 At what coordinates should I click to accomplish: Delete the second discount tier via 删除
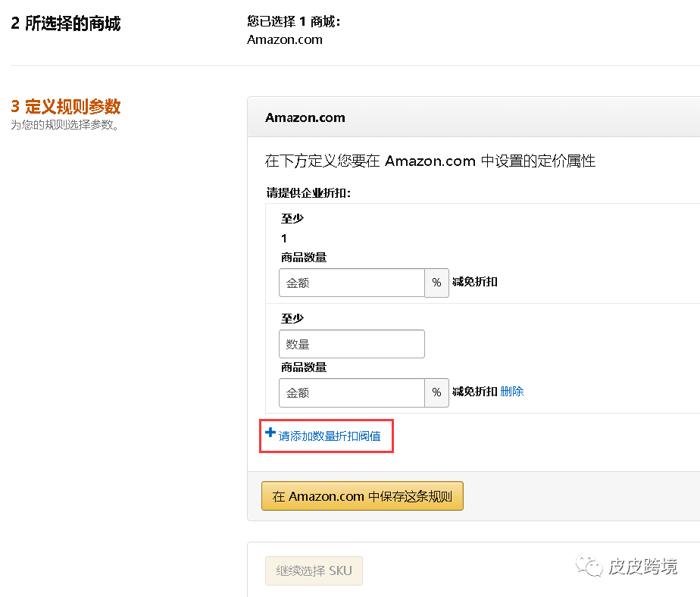point(512,392)
